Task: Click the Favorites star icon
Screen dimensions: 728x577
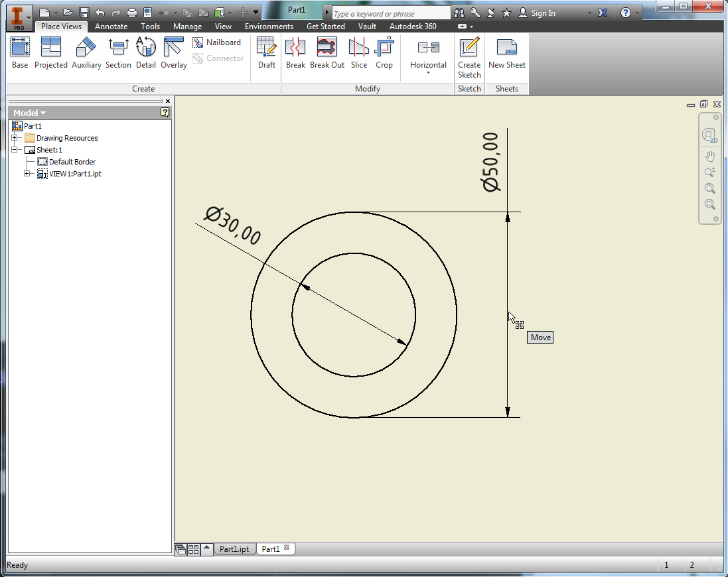Action: [506, 13]
